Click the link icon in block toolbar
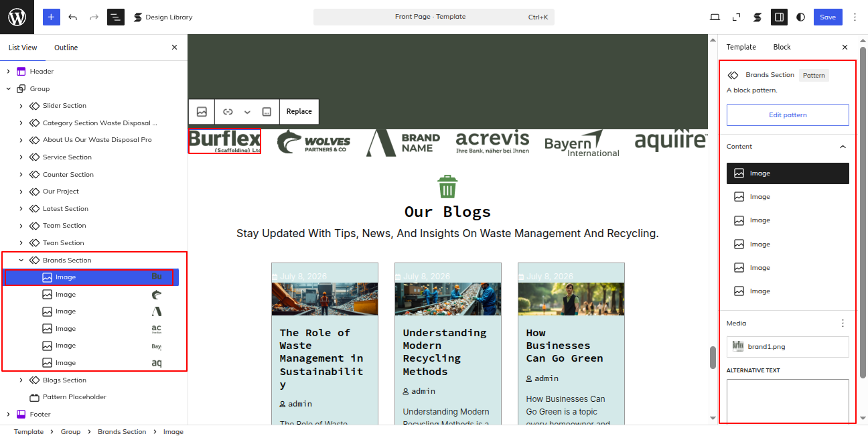The image size is (868, 438). [228, 112]
